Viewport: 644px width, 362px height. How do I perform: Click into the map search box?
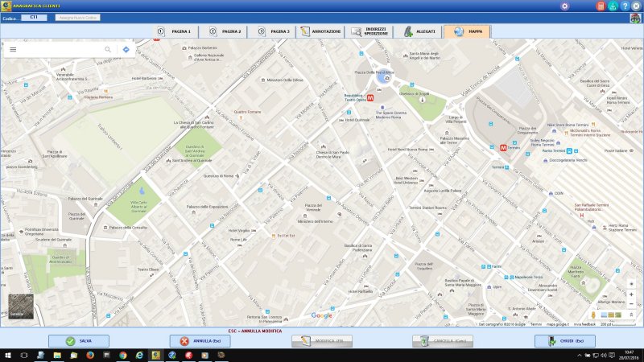tap(61, 49)
